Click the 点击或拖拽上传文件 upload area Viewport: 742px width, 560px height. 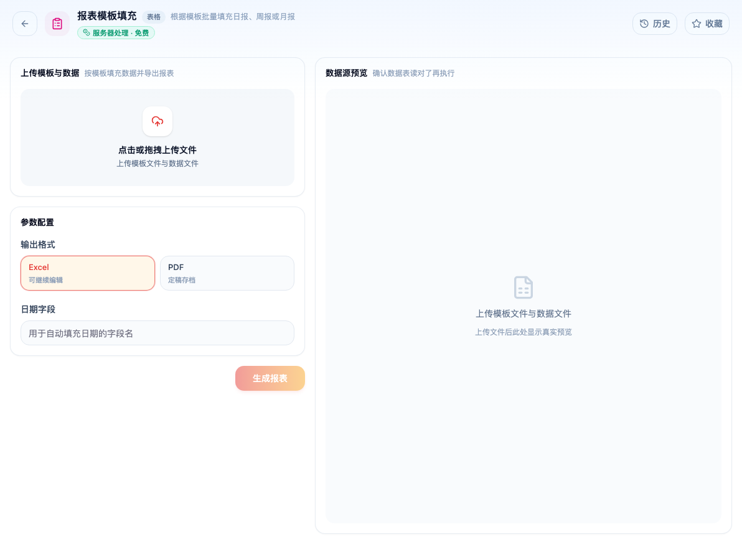tap(157, 137)
